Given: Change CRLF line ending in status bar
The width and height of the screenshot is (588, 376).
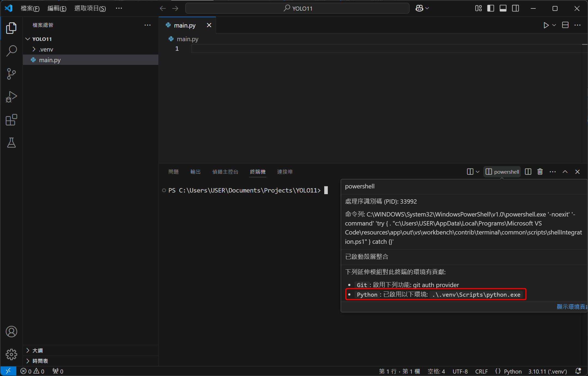Looking at the screenshot, I should pyautogui.click(x=481, y=371).
